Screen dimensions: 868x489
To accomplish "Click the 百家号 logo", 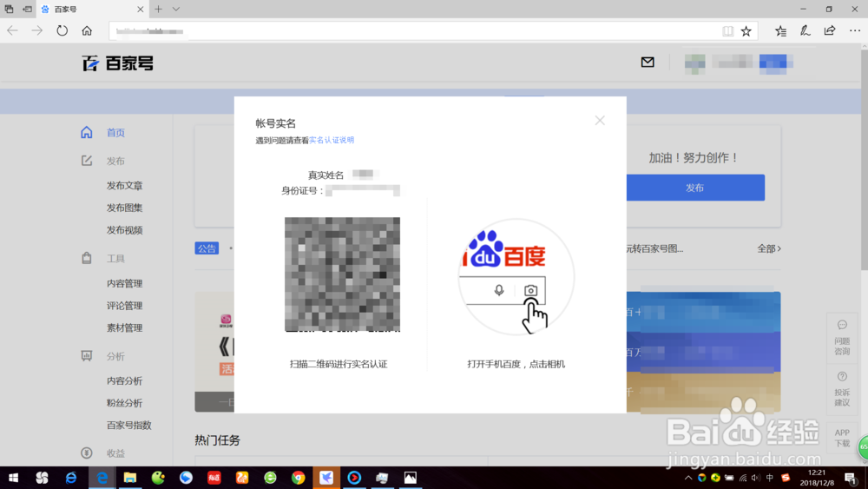I will (x=117, y=63).
